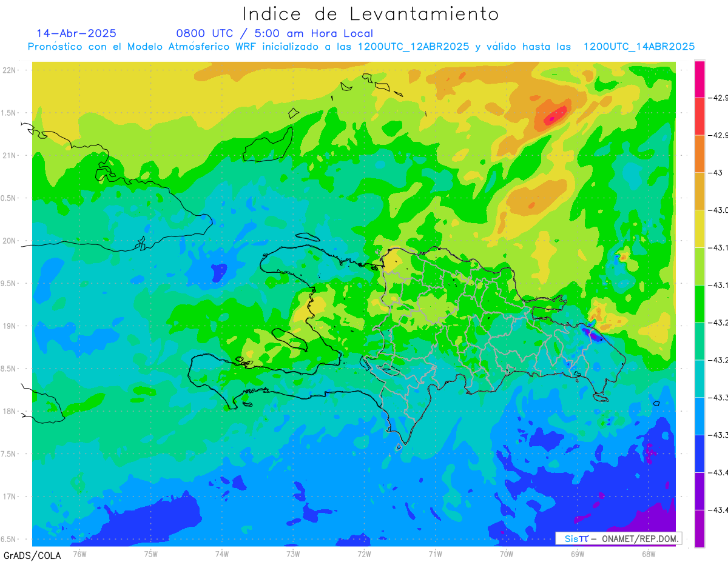Viewport: 728px width, 562px height.
Task: Click the 76W longitude label
Action: click(x=79, y=554)
